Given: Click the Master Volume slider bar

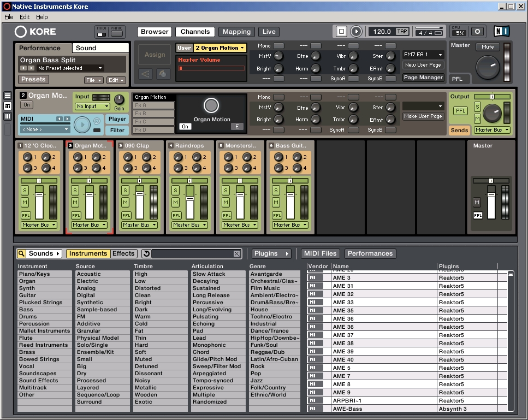Looking at the screenshot, I should (x=211, y=68).
